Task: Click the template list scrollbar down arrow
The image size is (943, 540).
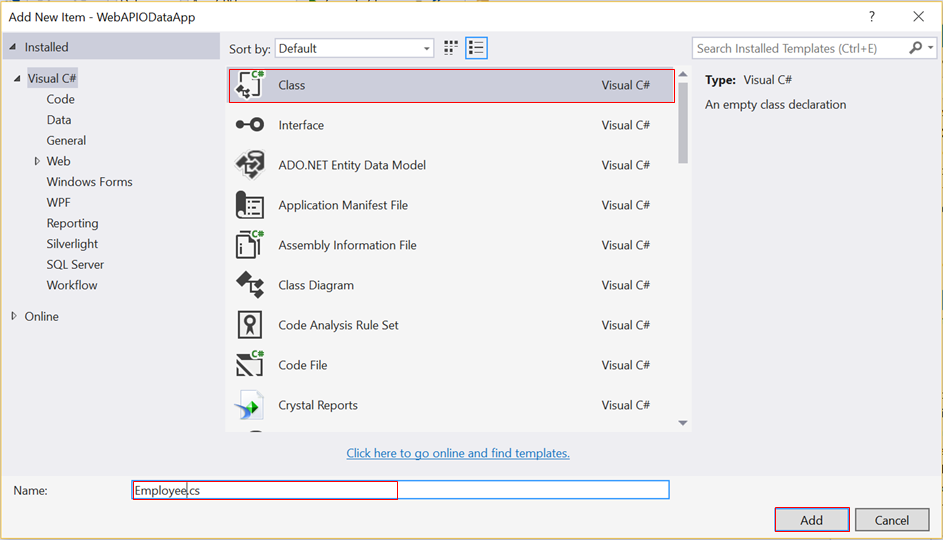Action: tap(683, 423)
